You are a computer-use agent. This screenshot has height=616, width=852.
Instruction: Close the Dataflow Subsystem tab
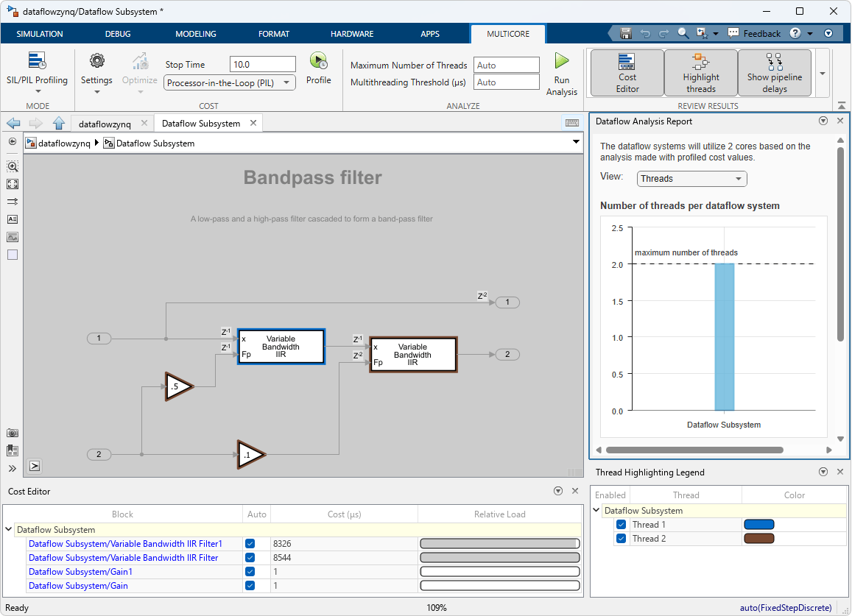pyautogui.click(x=253, y=123)
